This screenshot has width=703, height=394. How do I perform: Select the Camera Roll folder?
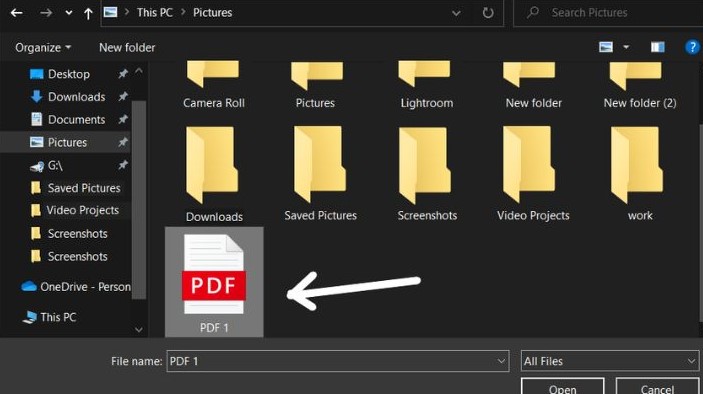(213, 85)
